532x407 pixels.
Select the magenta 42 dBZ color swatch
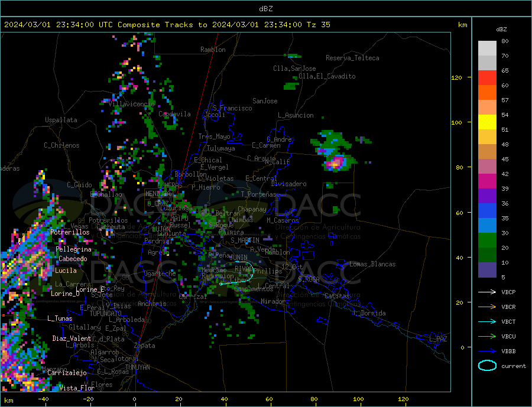click(487, 181)
